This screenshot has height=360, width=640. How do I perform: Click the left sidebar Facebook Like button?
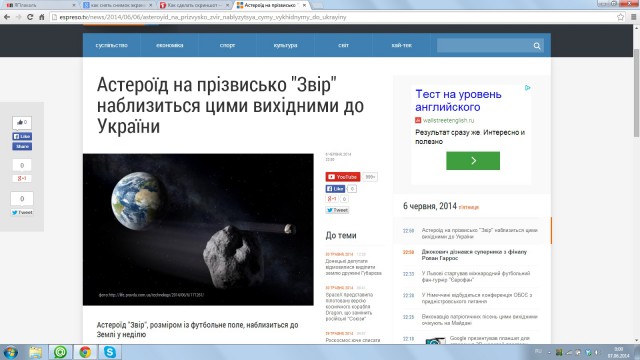(22, 136)
